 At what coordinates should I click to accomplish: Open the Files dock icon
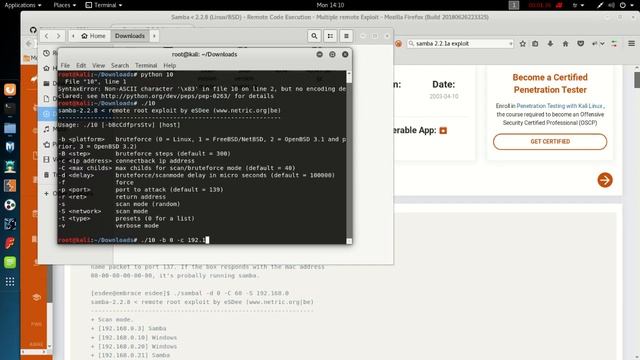tap(10, 128)
